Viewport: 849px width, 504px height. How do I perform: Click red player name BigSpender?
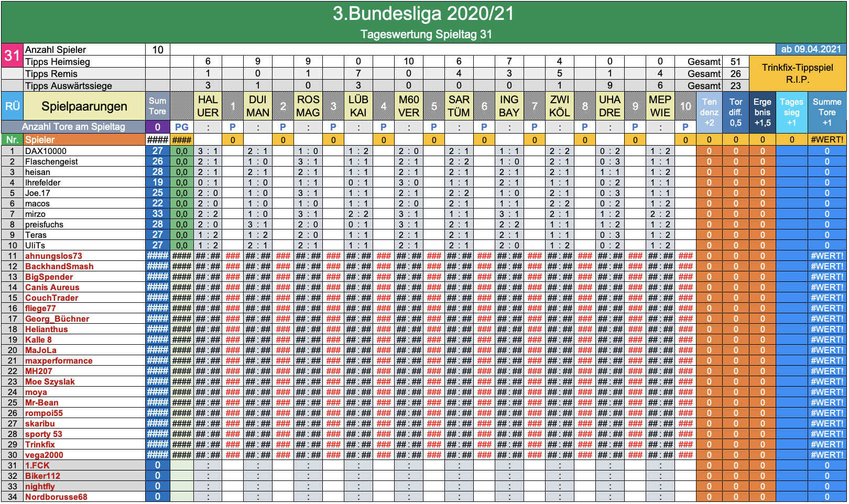[49, 277]
